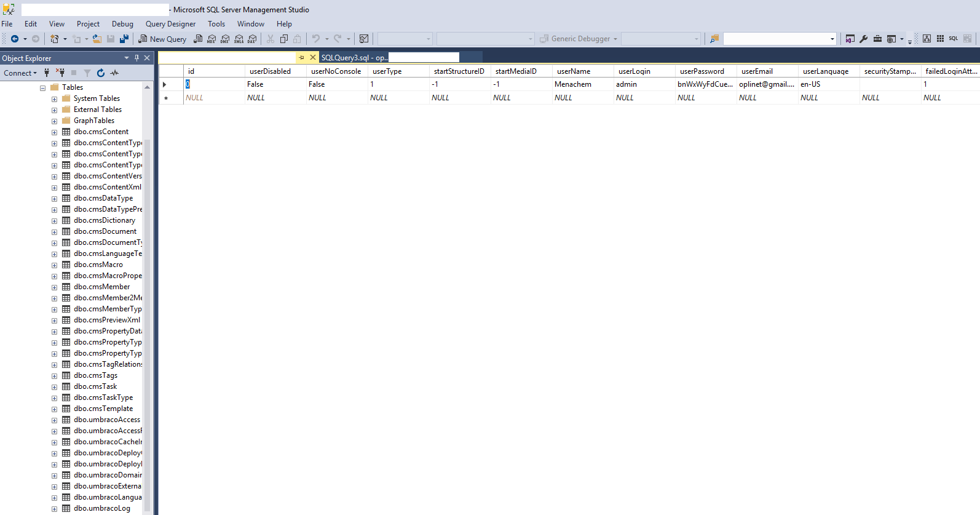Open the Query Designer menu
980x515 pixels.
coord(170,24)
